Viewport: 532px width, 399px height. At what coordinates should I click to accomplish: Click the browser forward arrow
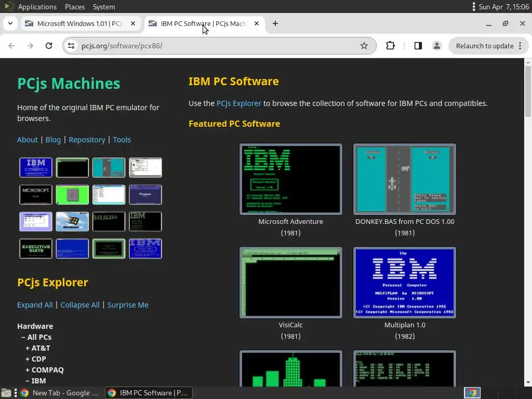pos(30,46)
